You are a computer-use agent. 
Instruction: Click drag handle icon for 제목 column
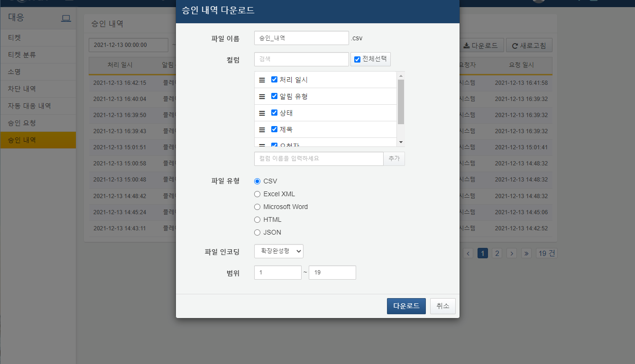click(x=262, y=130)
